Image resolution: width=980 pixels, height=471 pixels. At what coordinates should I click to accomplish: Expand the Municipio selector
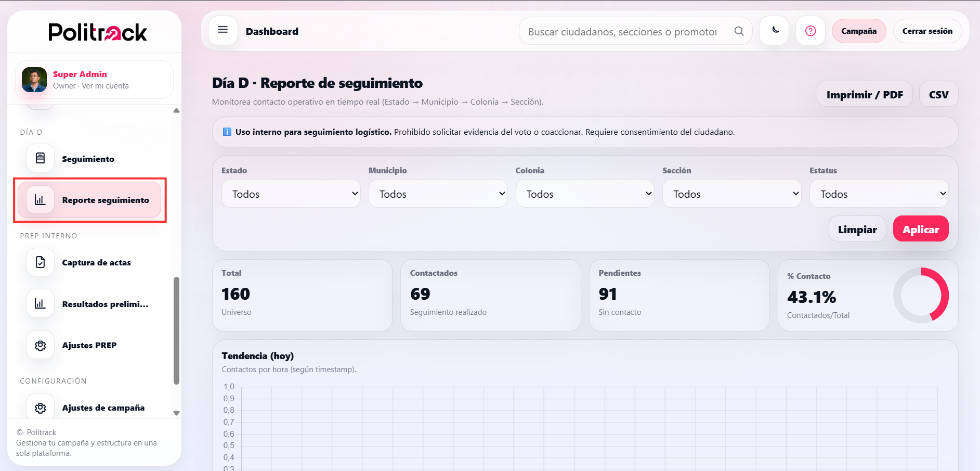[x=438, y=193]
